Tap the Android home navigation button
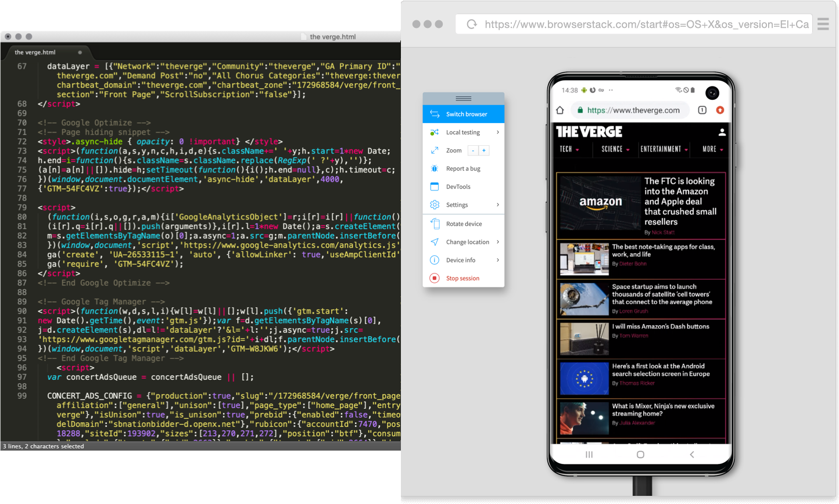Screen dimensions: 839x504 640,455
